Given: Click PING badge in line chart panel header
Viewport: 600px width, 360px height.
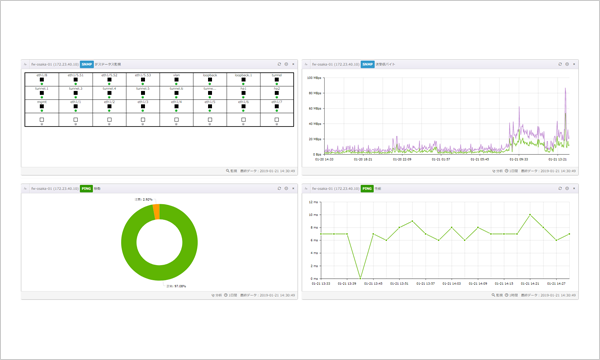Looking at the screenshot, I should tap(367, 189).
